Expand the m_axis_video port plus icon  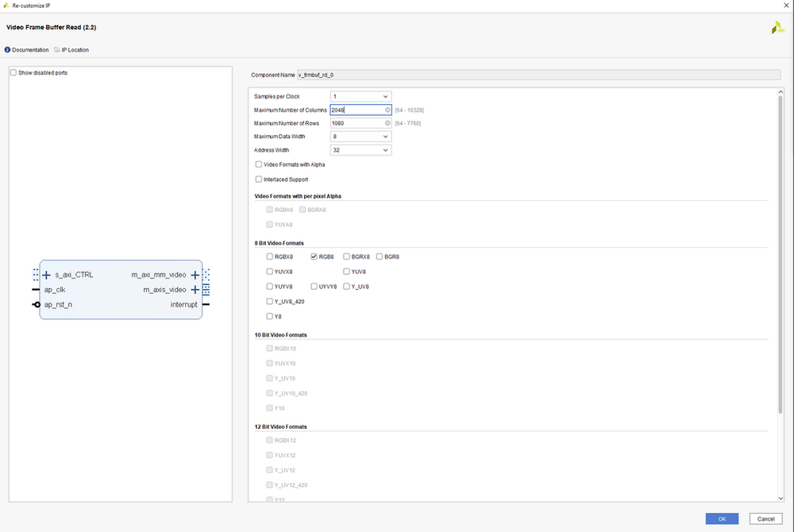[x=197, y=289]
